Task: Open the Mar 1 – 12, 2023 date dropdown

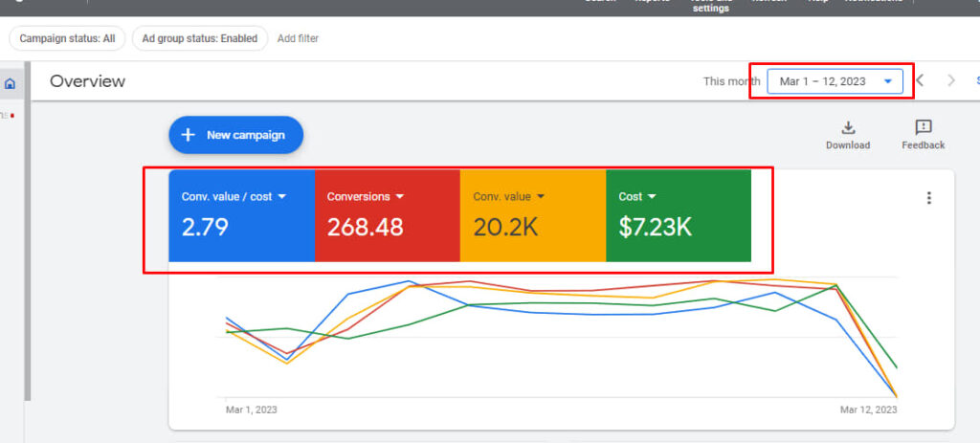Action: coord(835,81)
